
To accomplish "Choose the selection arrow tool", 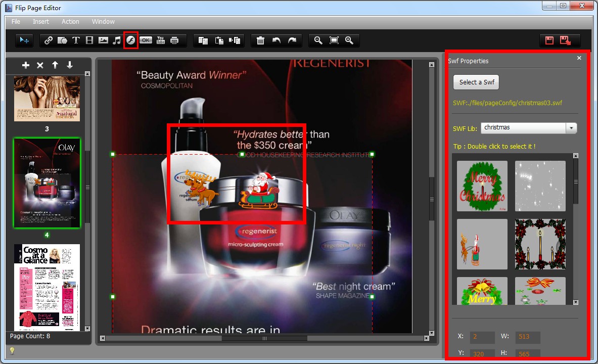I will [24, 40].
